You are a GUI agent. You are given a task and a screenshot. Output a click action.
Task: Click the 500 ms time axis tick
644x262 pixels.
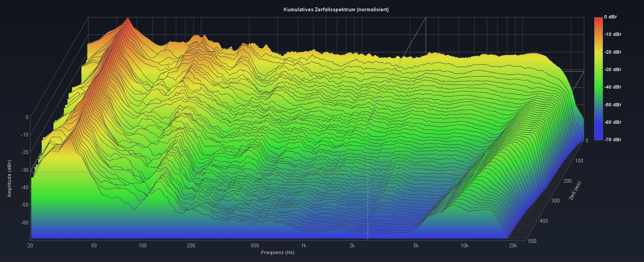(532, 241)
